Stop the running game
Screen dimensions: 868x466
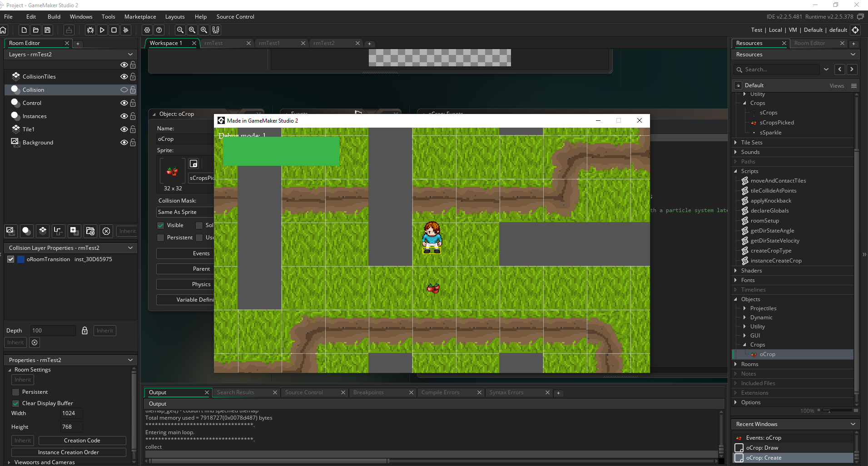(x=114, y=30)
